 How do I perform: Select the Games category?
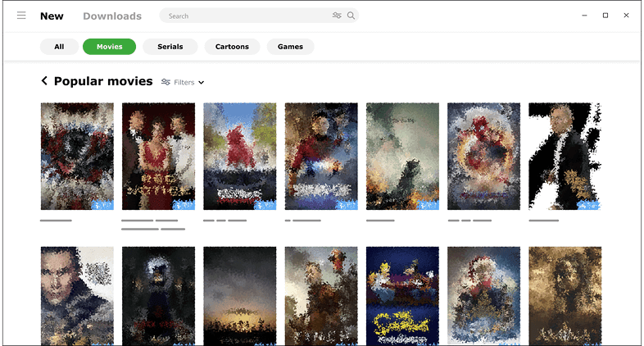tap(290, 47)
